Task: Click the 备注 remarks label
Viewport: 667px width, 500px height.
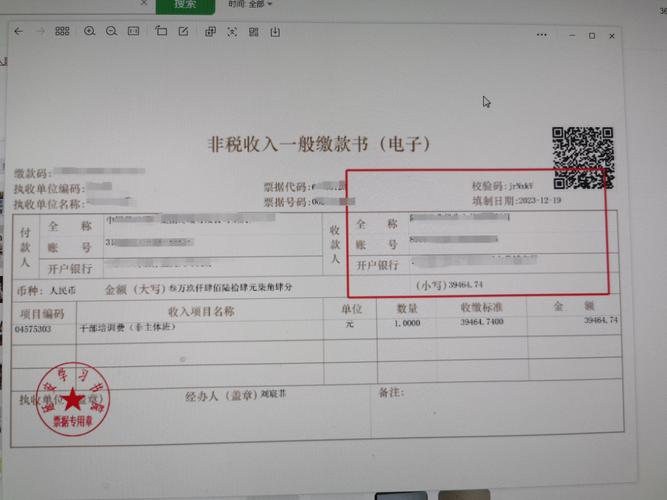Action: point(391,392)
